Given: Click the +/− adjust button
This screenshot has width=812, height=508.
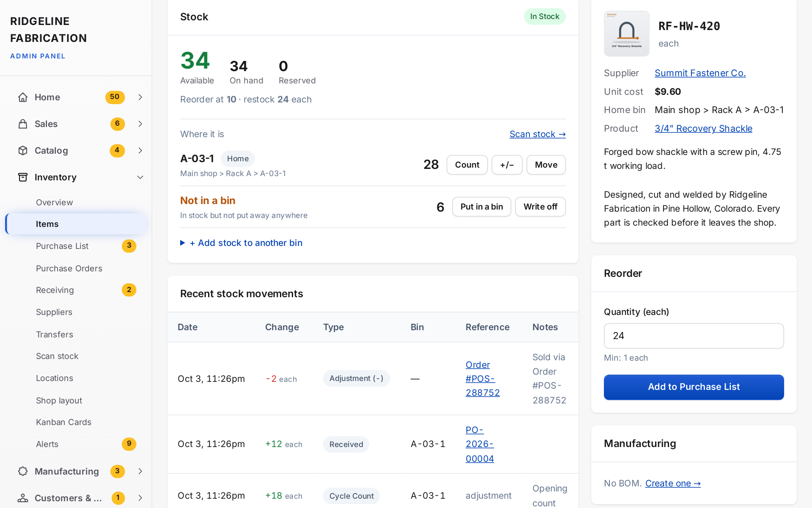Looking at the screenshot, I should (507, 165).
